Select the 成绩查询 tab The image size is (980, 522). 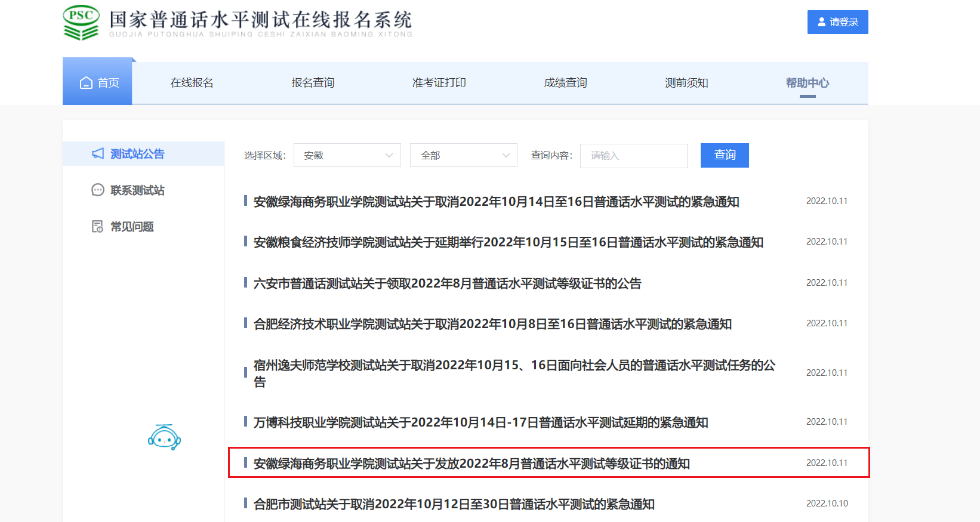[566, 83]
